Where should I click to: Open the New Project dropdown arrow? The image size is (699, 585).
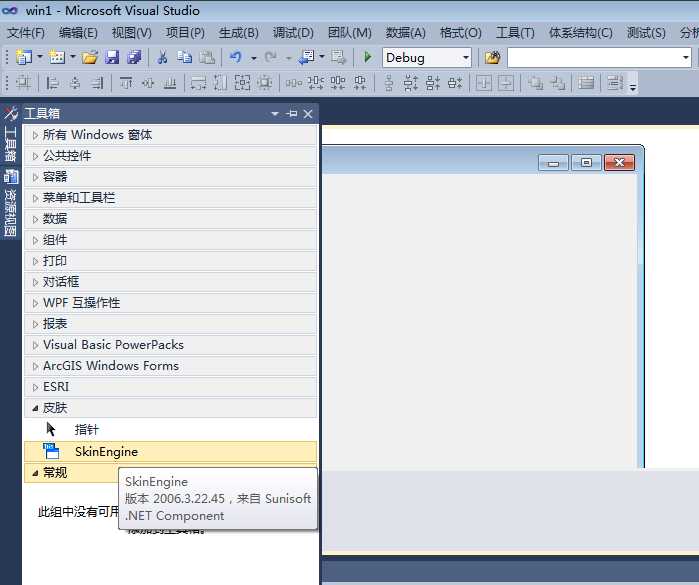40,57
